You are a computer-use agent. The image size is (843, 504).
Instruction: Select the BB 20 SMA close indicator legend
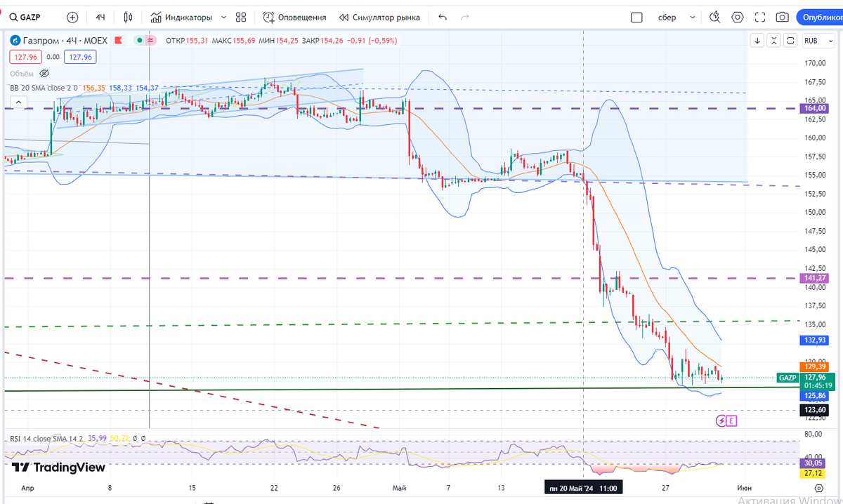pos(44,88)
